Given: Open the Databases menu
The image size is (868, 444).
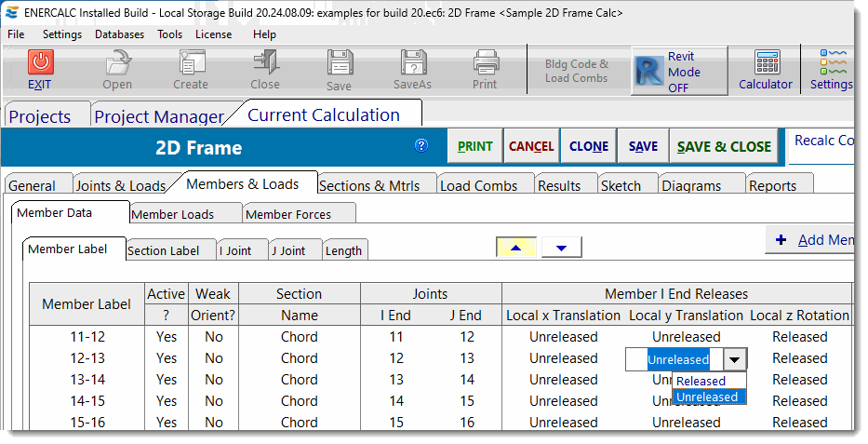Looking at the screenshot, I should click(x=118, y=34).
